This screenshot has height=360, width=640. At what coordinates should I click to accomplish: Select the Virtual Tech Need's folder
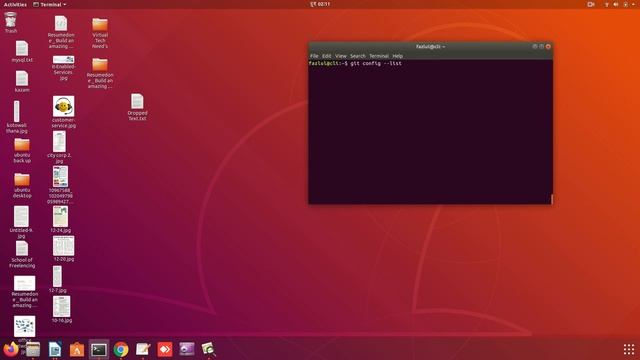click(100, 33)
